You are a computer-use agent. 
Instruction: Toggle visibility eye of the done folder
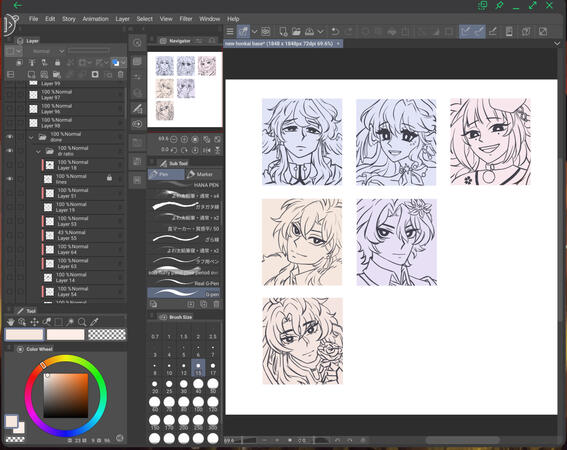tap(10, 137)
